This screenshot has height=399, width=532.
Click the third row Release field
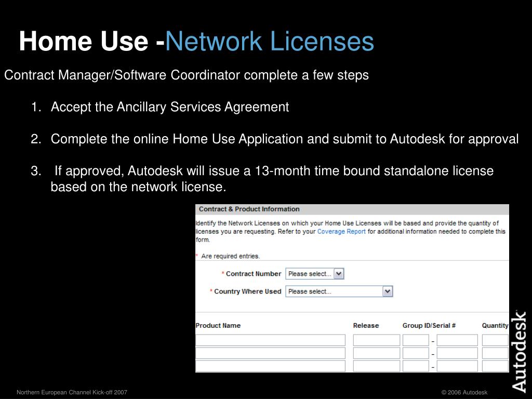tap(377, 366)
